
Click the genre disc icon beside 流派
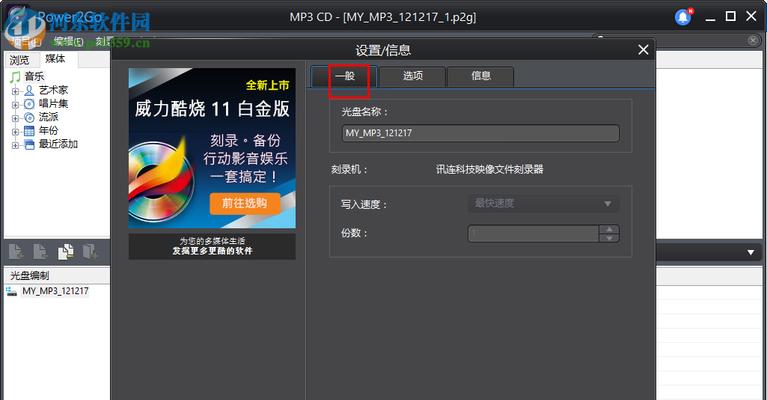[29, 117]
